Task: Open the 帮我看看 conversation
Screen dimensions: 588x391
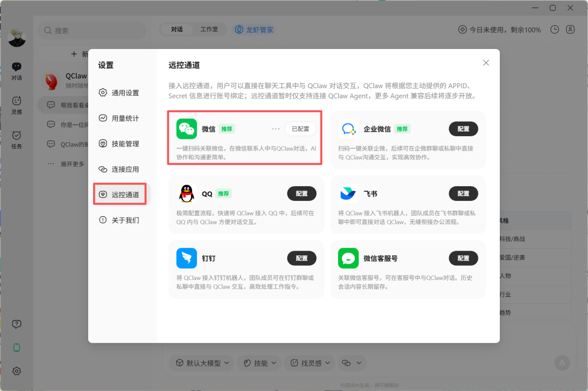Action: [64, 105]
